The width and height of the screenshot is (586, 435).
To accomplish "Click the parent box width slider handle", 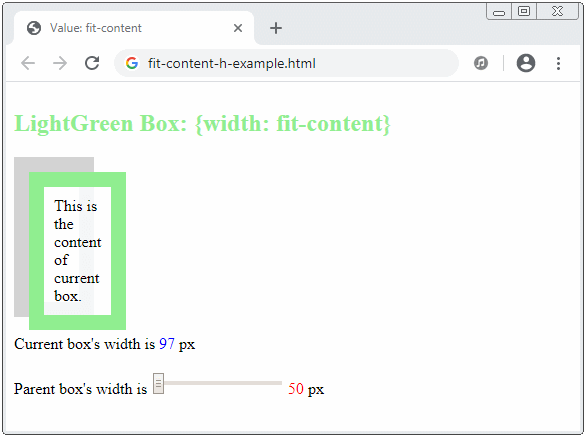I will [x=158, y=383].
